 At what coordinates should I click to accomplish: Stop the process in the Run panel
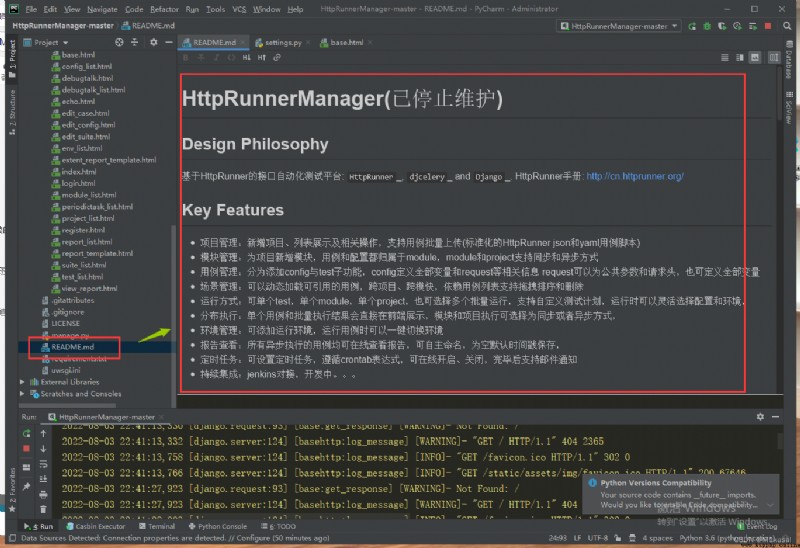pyautogui.click(x=27, y=449)
